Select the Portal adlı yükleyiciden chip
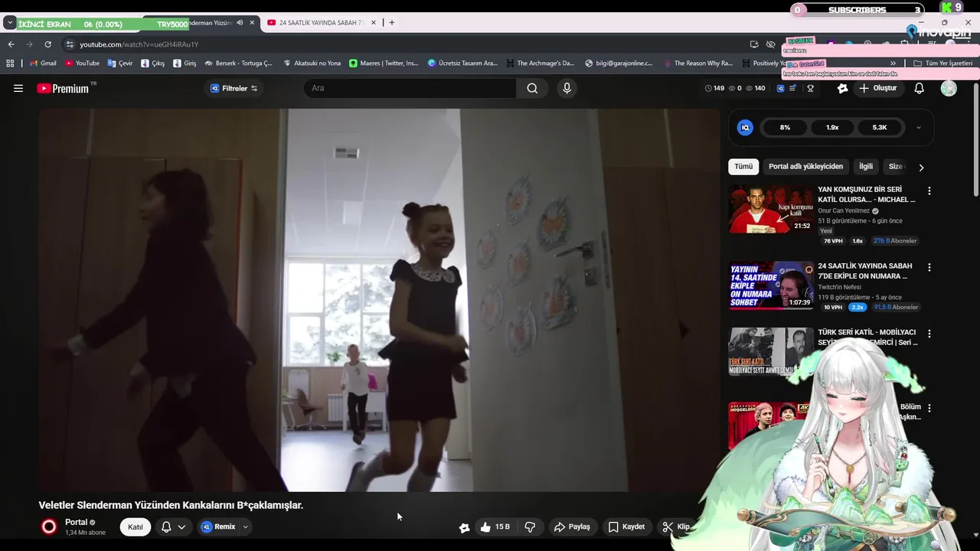This screenshot has height=551, width=980. click(805, 166)
